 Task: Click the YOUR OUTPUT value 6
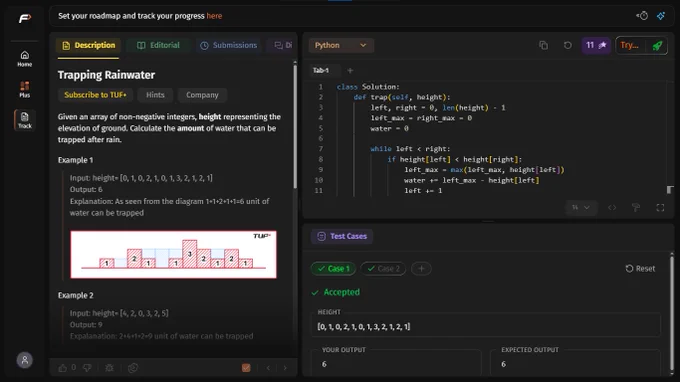coord(324,364)
